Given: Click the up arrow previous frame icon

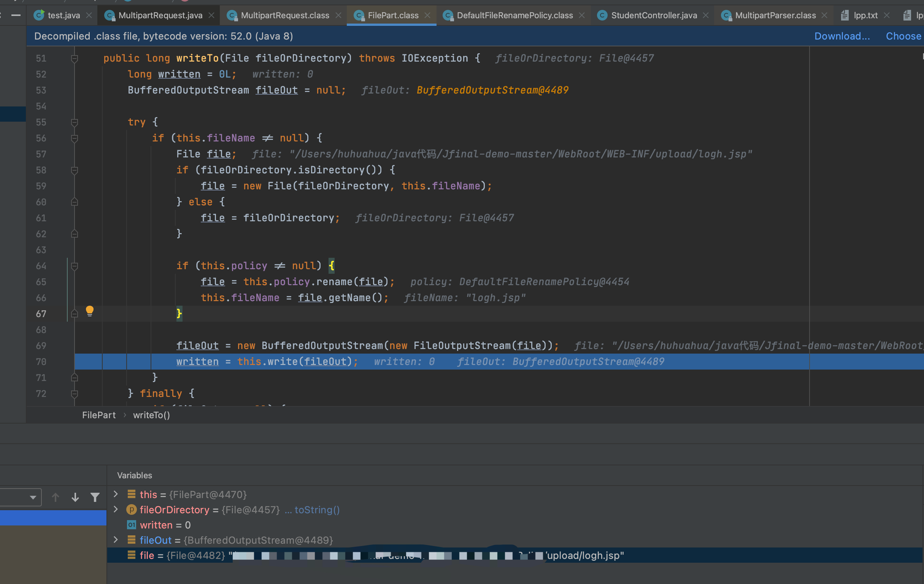Looking at the screenshot, I should [x=55, y=497].
